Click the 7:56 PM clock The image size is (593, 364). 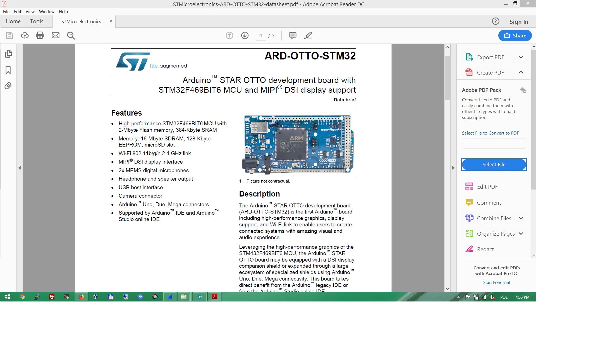(x=522, y=297)
